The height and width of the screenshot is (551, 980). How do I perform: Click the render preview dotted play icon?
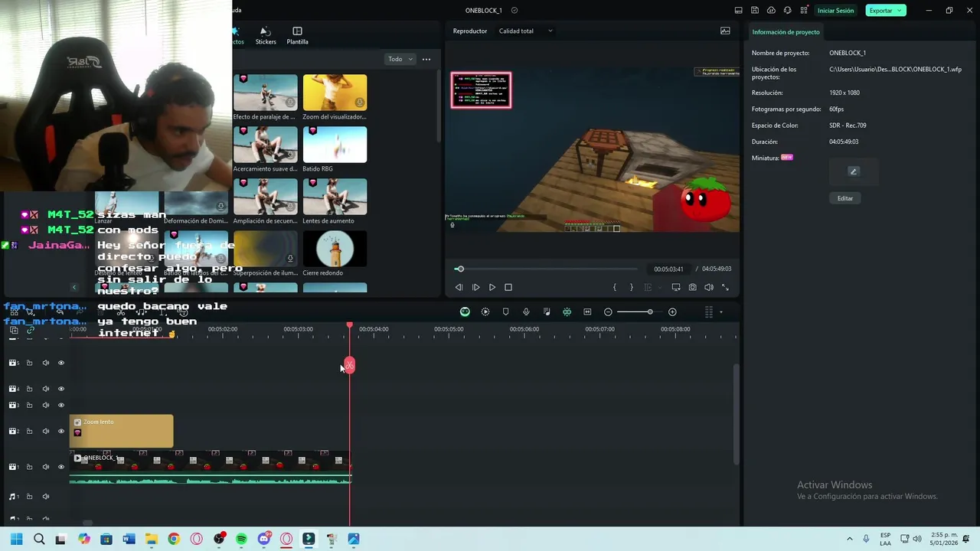pyautogui.click(x=485, y=311)
